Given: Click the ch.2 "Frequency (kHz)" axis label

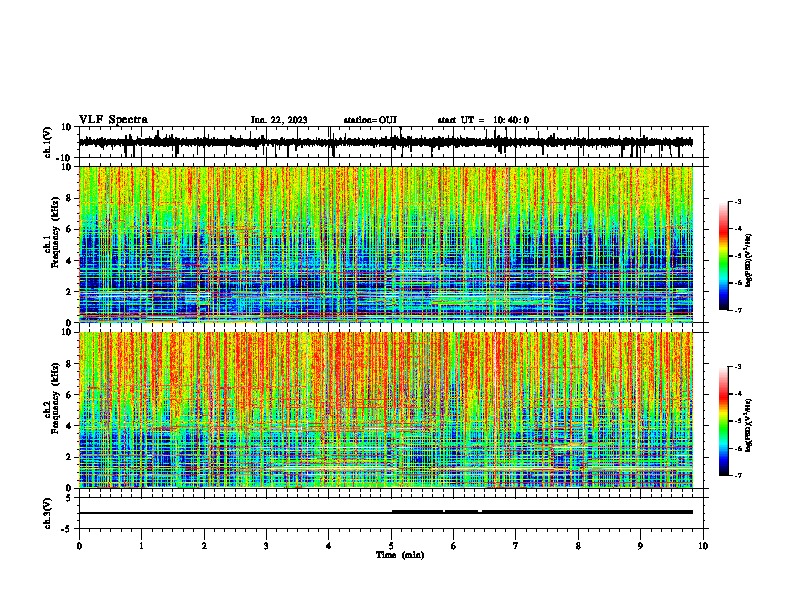Looking at the screenshot, I should pyautogui.click(x=55, y=398).
